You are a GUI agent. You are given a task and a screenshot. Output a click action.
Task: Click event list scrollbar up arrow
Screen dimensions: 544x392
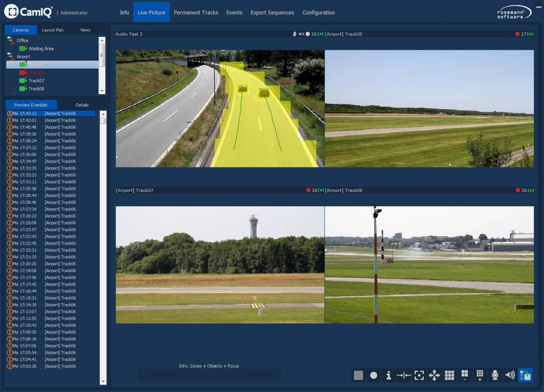click(x=103, y=114)
